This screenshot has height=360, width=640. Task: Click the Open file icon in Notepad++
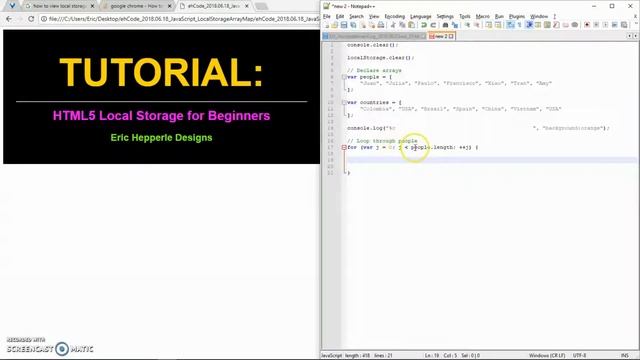335,25
